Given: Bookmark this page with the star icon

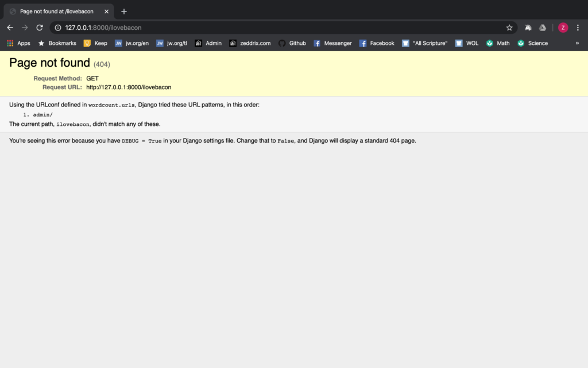Looking at the screenshot, I should [509, 28].
